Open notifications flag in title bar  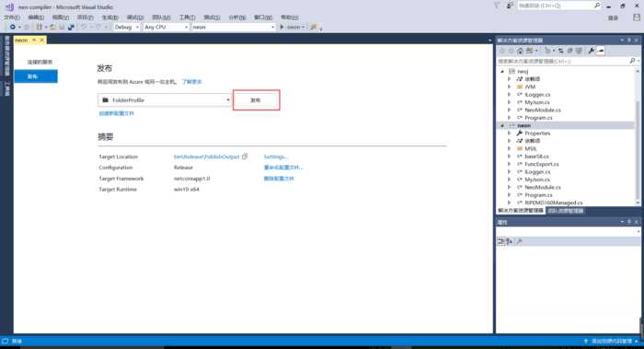click(x=497, y=6)
